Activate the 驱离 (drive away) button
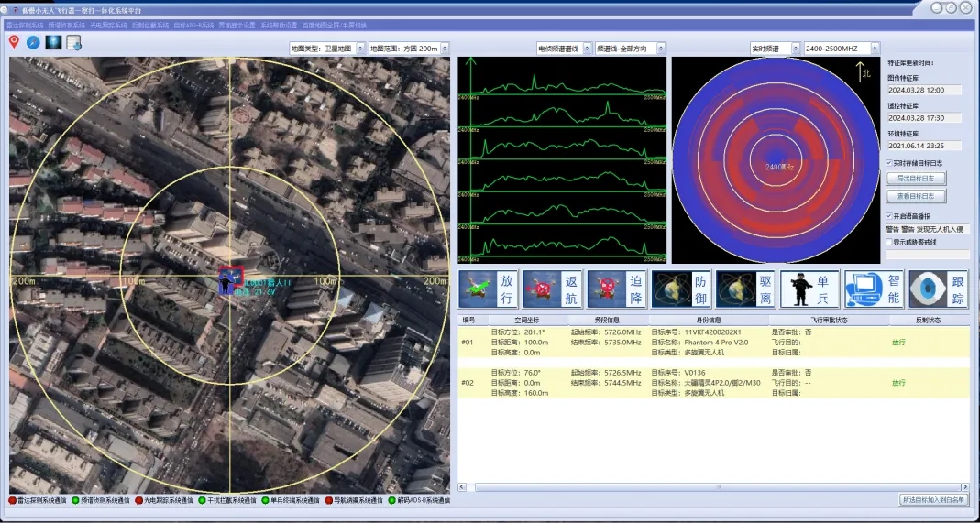Viewport: 980px width, 523px height. (x=745, y=289)
